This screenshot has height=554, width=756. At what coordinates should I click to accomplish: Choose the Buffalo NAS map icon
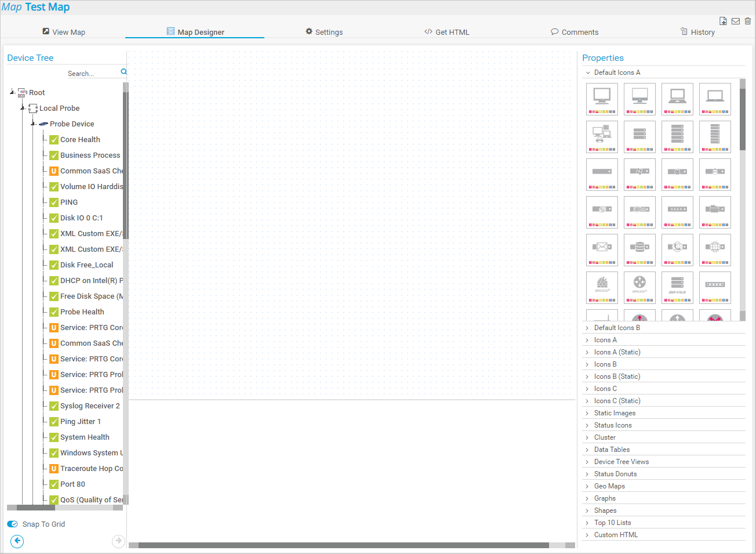point(677,287)
